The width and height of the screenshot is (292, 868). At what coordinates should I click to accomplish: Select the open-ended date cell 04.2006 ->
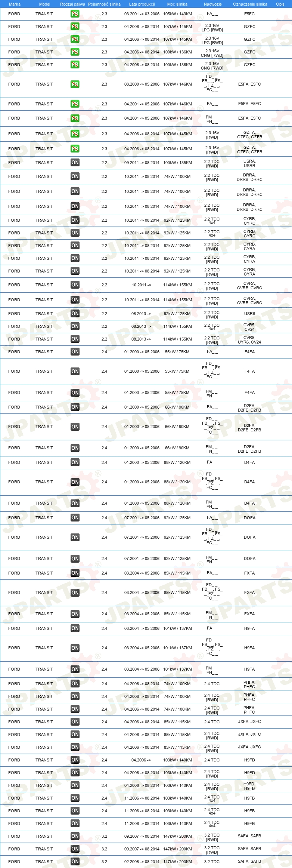142,760
